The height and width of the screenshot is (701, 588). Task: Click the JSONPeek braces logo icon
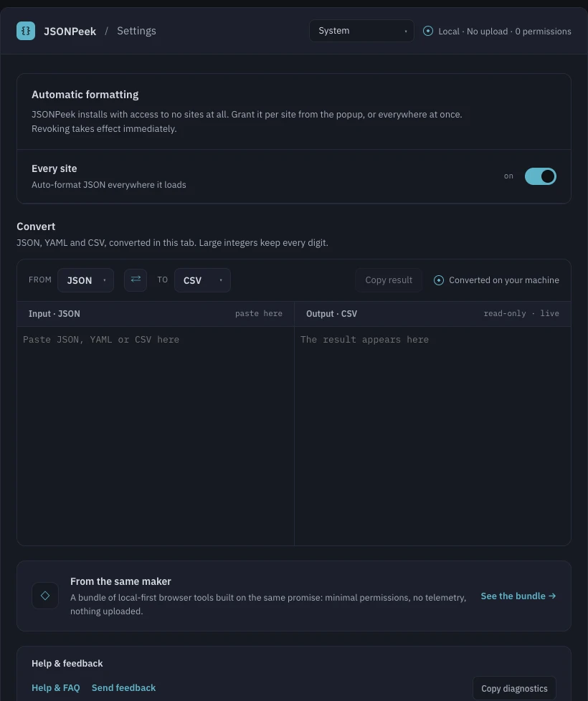click(x=26, y=31)
